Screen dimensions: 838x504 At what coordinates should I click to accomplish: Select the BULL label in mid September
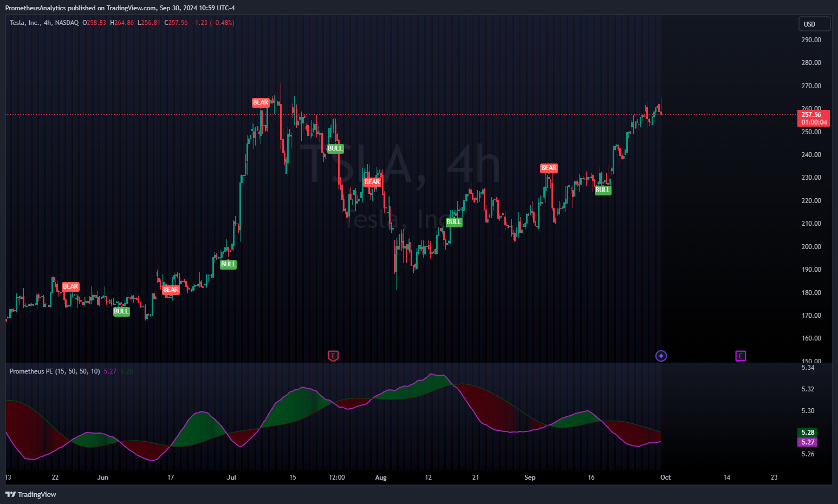(603, 190)
